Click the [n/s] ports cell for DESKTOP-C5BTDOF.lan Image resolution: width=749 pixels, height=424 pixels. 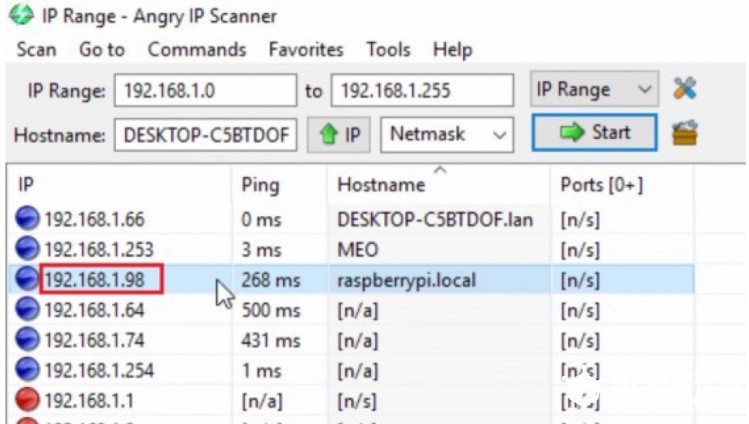click(580, 220)
